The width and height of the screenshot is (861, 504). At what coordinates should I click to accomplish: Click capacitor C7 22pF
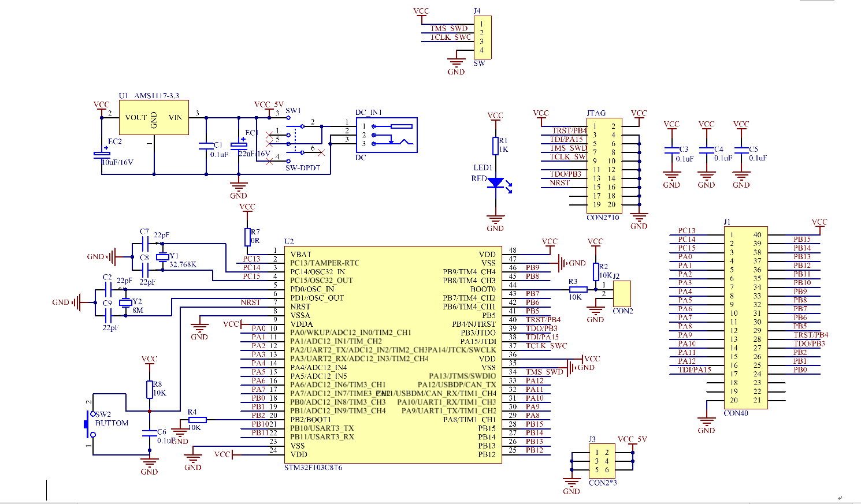pos(144,244)
